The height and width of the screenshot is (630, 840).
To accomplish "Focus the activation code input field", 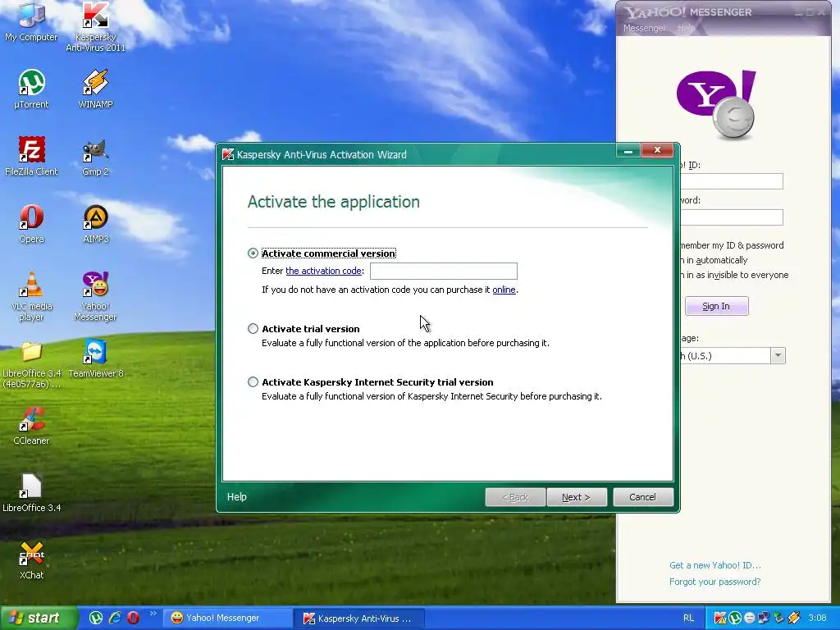I will coord(444,271).
